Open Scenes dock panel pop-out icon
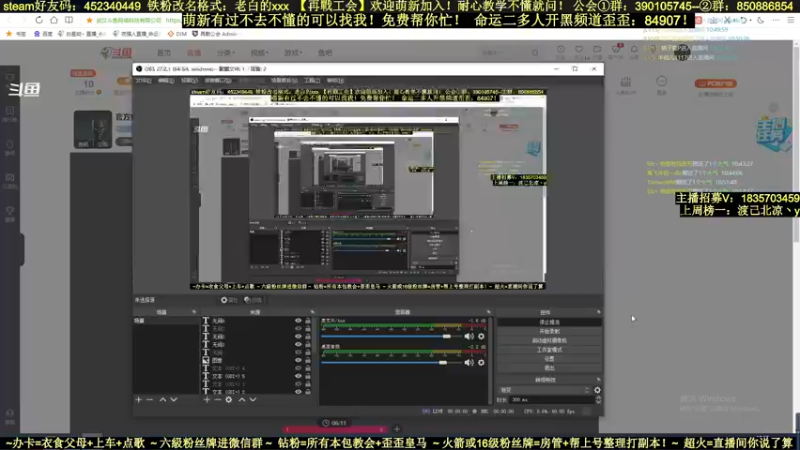The width and height of the screenshot is (800, 450). tap(194, 312)
